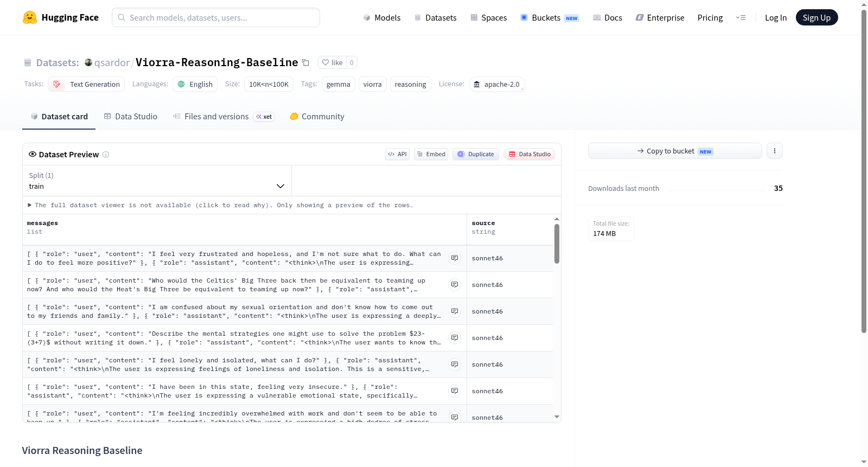Screen dimensions: 868x467
Task: Switch to the Data Studio tab
Action: click(131, 116)
